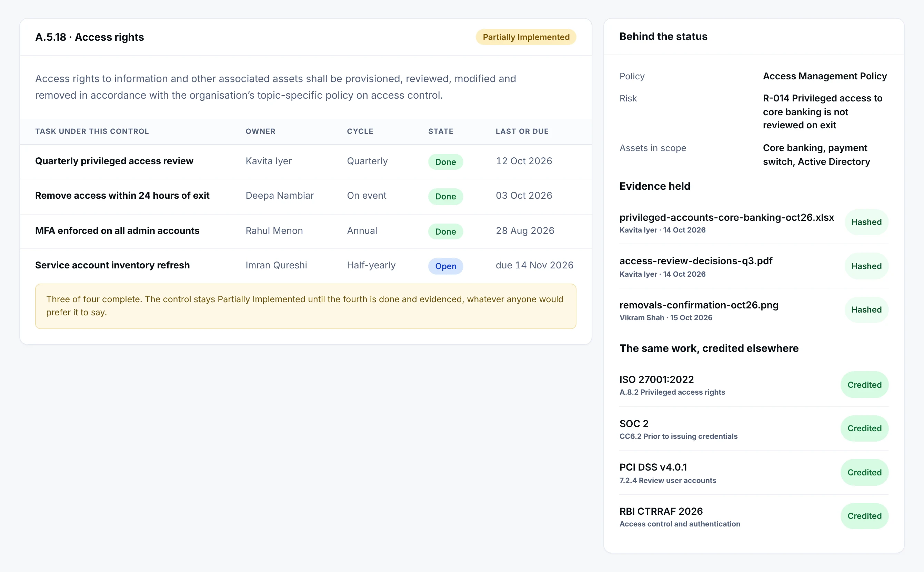Click Credited badge for RBI CTRRAF 2026
The width and height of the screenshot is (924, 572).
pyautogui.click(x=864, y=516)
